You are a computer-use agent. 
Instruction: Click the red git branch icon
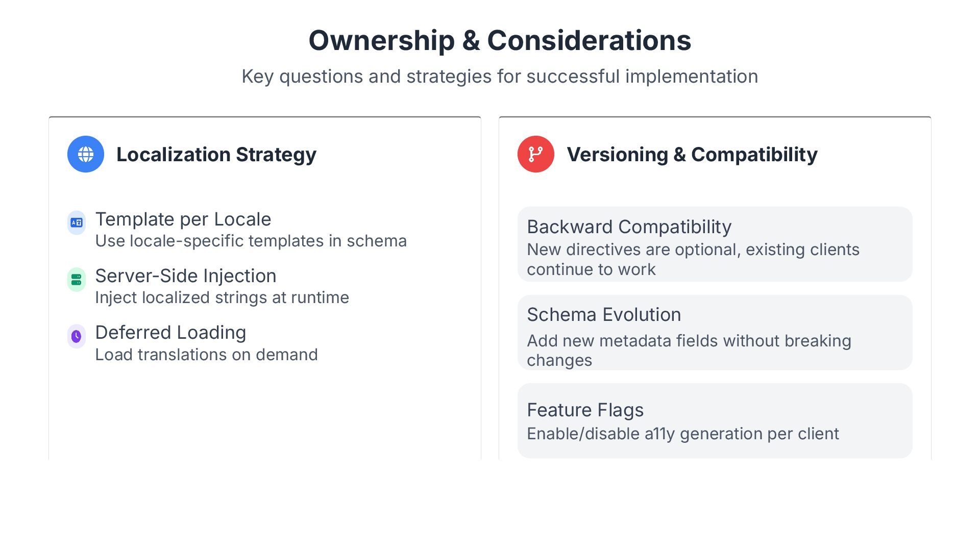(x=535, y=154)
